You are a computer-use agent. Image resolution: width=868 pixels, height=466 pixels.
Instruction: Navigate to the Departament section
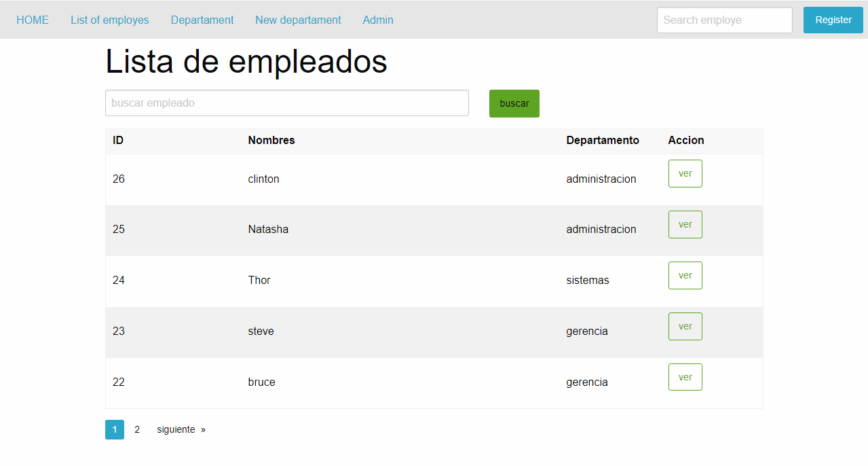coord(202,20)
